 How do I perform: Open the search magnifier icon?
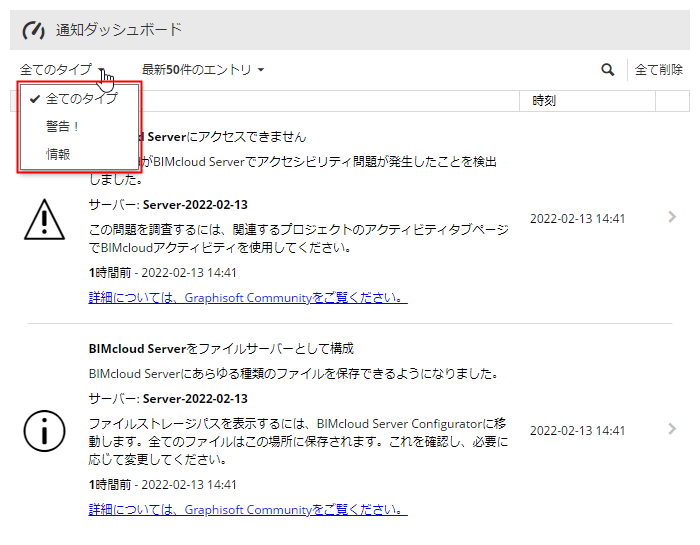coord(608,70)
